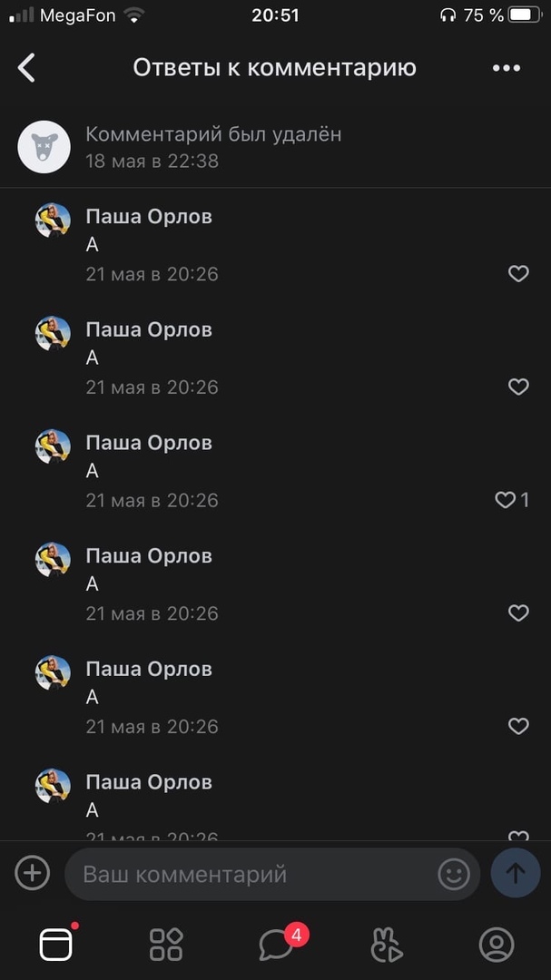Go to the news feed tab
The image size is (551, 980).
[55, 945]
